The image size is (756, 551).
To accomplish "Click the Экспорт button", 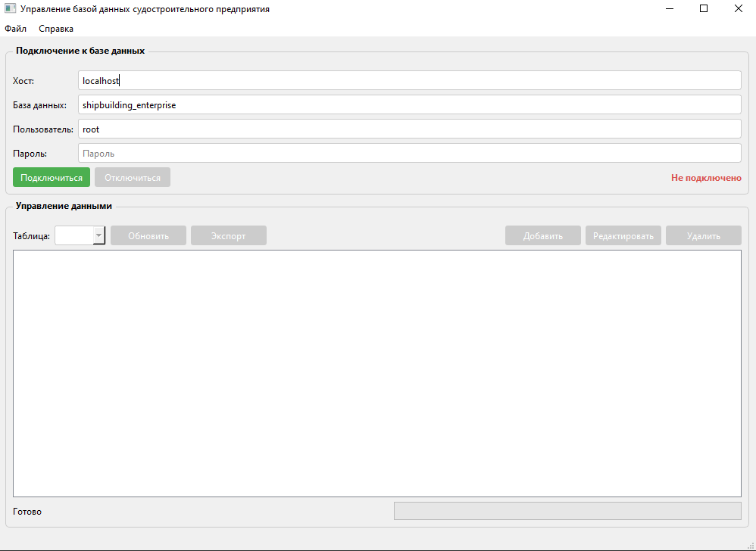I will click(229, 235).
